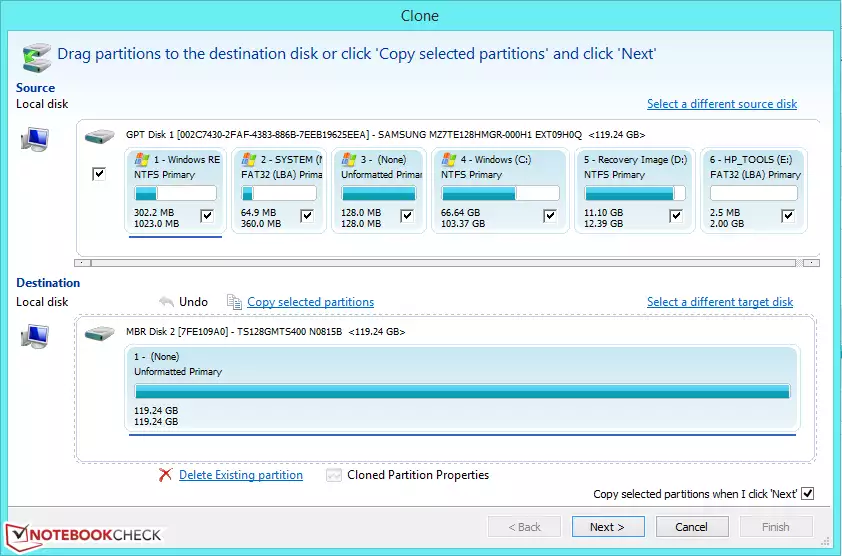Click the red X Delete Existing partition icon
The image size is (842, 556).
pos(165,475)
